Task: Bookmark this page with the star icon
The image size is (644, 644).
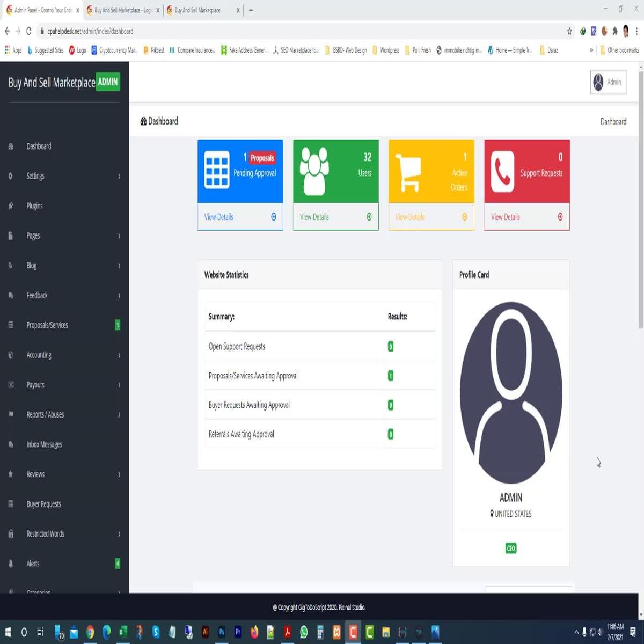Action: pos(569,31)
